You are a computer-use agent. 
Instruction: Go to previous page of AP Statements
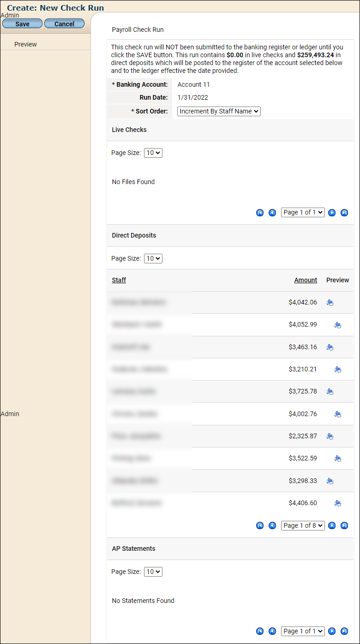point(272,631)
